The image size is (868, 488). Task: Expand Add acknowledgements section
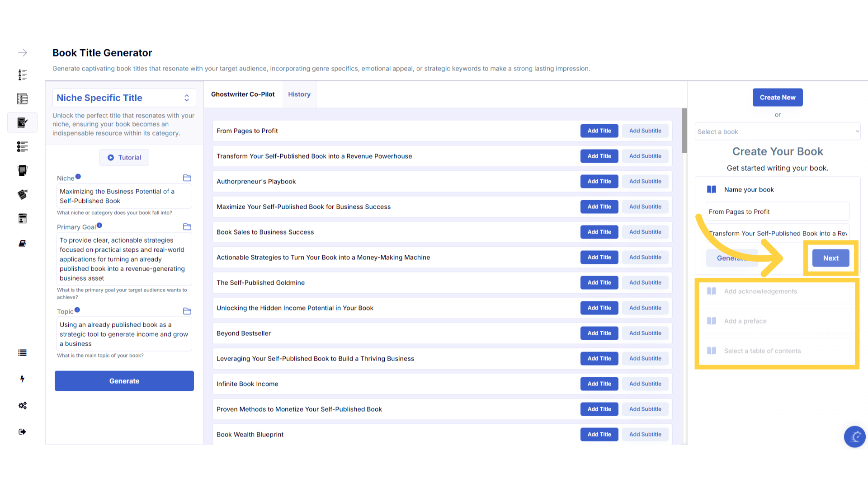point(760,291)
